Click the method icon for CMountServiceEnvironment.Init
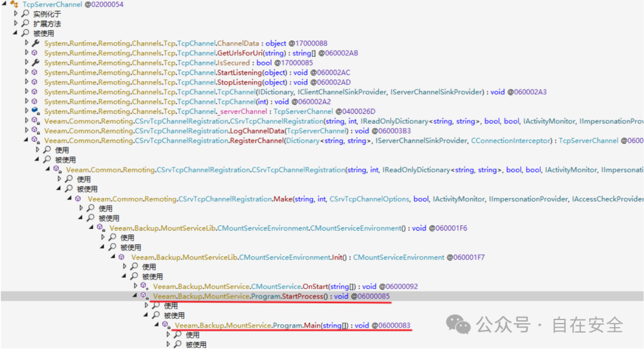This screenshot has width=644, height=351. (x=122, y=257)
